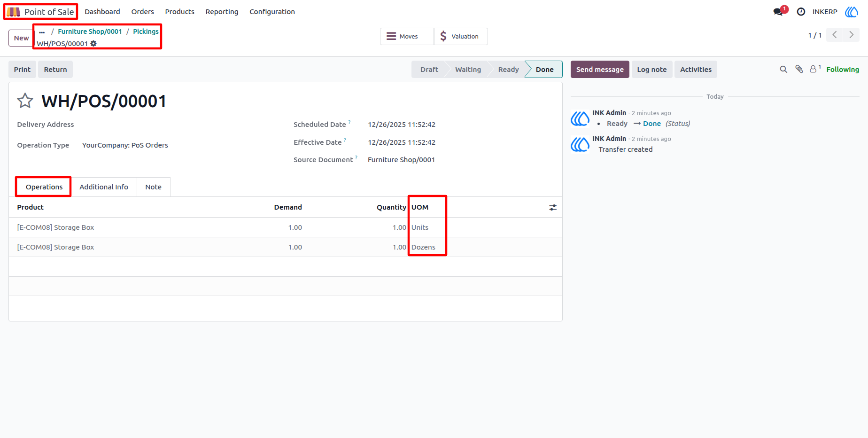
Task: Go to next record using right chevron
Action: pyautogui.click(x=851, y=35)
